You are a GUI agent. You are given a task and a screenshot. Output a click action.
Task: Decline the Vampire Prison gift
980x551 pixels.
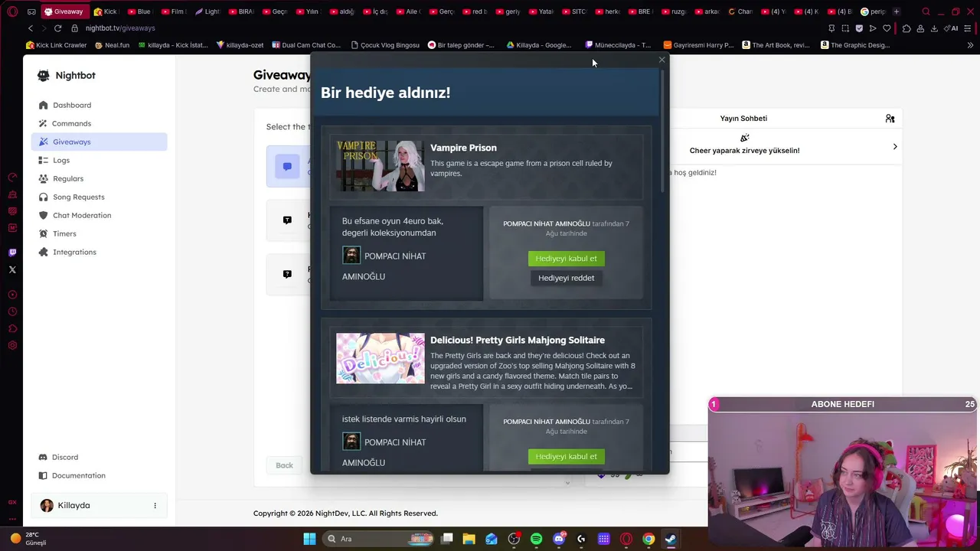566,278
